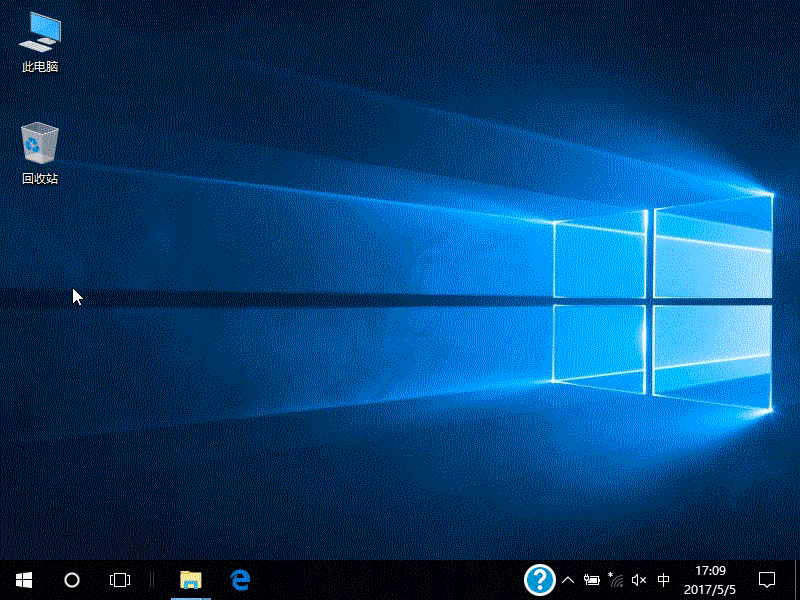Viewport: 800px width, 600px height.
Task: Open the Windows Start menu
Action: tap(24, 580)
